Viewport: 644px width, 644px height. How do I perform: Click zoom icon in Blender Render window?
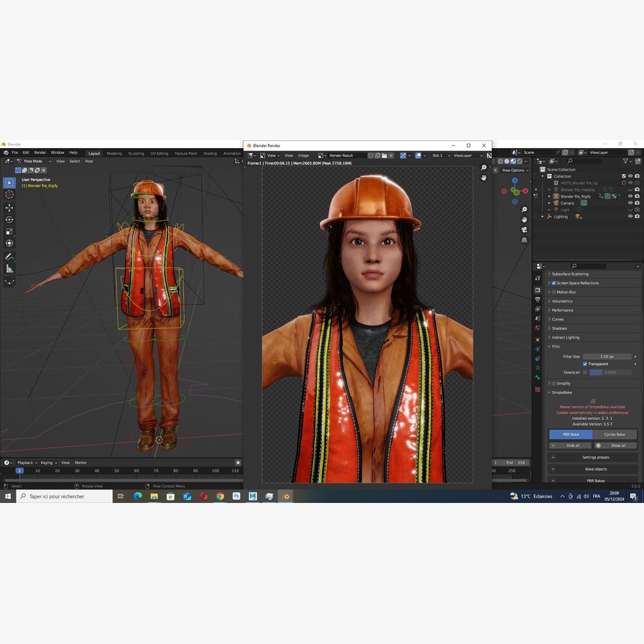click(x=484, y=167)
